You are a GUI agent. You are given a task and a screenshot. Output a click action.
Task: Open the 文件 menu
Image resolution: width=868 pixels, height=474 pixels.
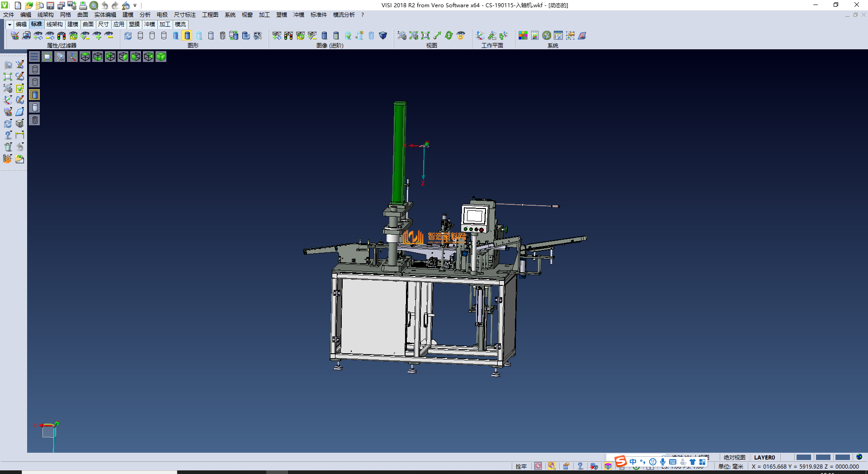[9, 15]
